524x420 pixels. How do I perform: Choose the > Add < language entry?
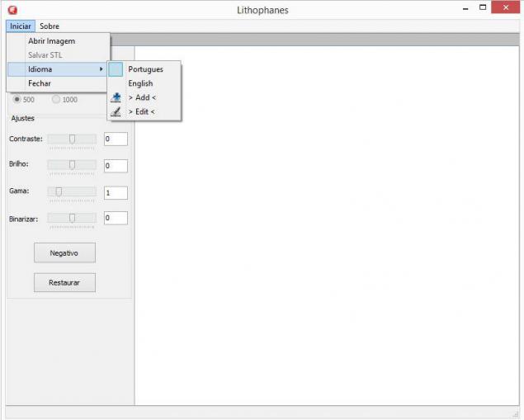tap(144, 97)
